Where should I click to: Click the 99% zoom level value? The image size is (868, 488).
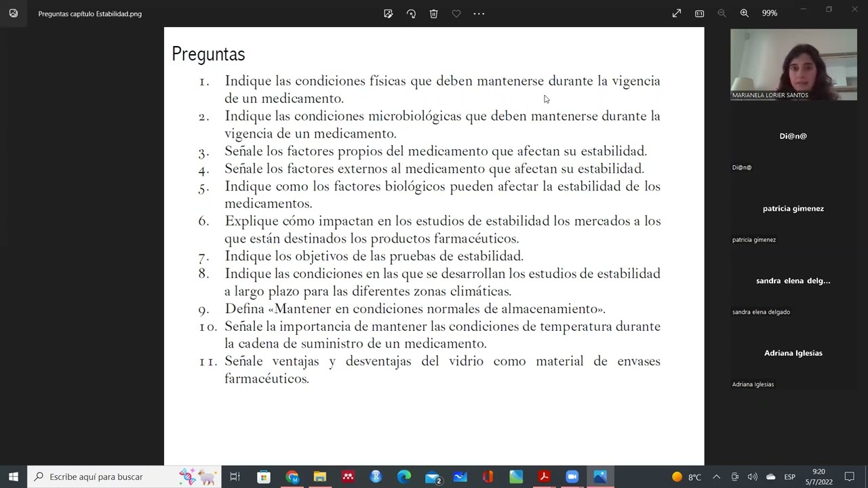(769, 14)
